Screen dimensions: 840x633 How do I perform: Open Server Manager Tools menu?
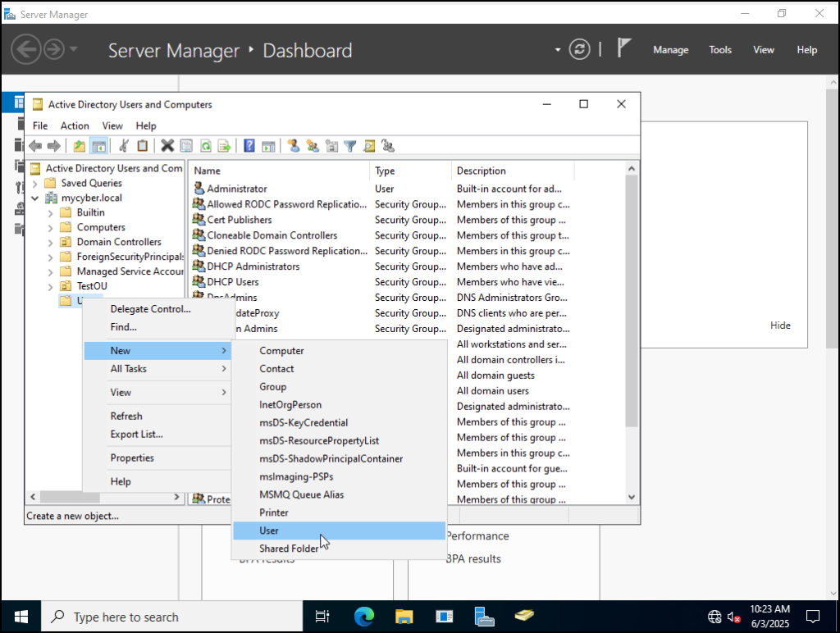(x=720, y=50)
